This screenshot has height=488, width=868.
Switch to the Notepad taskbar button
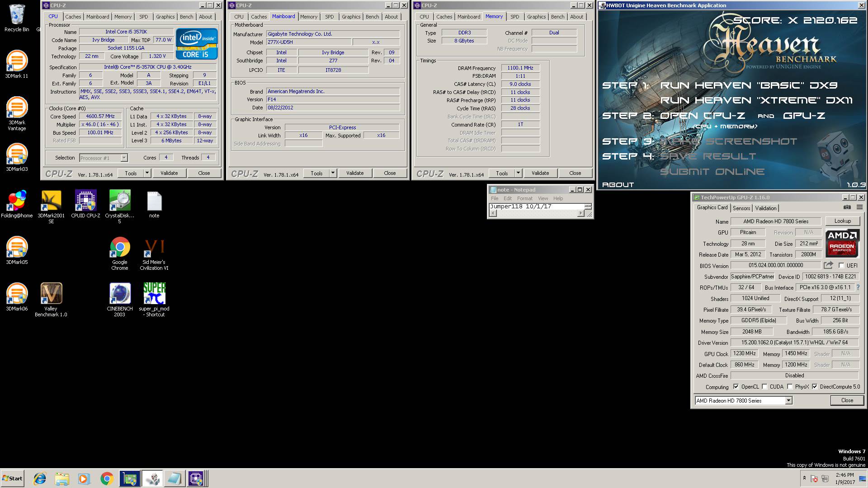tap(174, 479)
